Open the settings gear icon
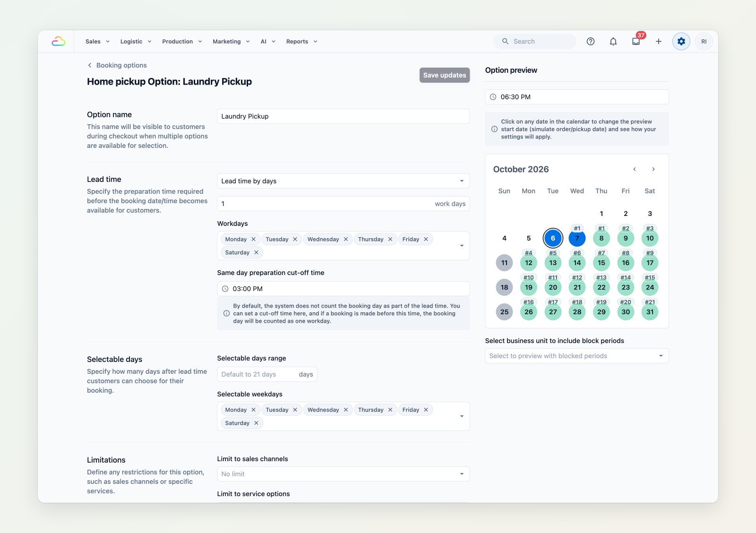 point(681,42)
